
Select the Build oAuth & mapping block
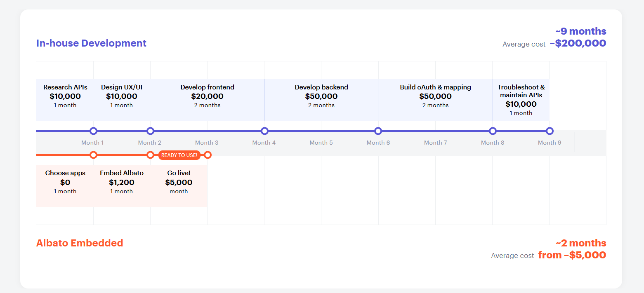coord(435,100)
